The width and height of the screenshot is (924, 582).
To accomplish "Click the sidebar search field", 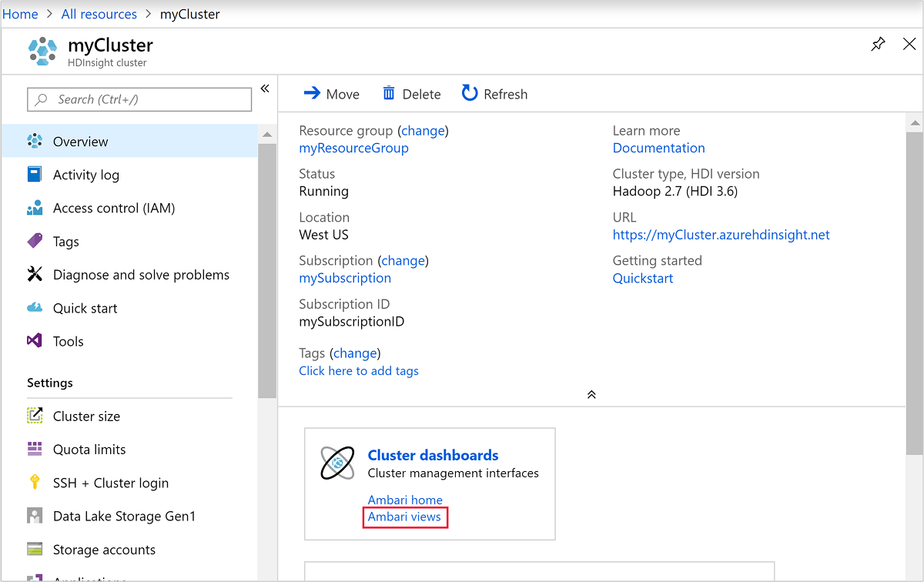I will pos(139,99).
